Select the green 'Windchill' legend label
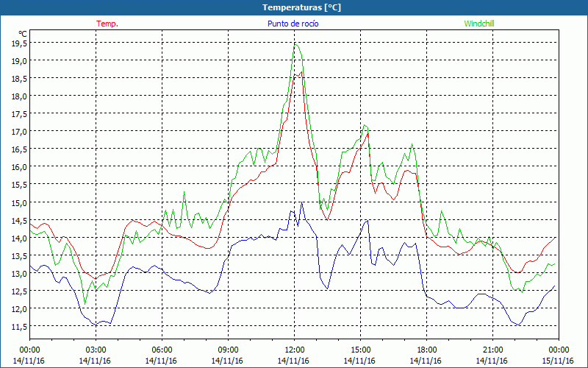Screen dimensions: 588x368 (x=479, y=24)
